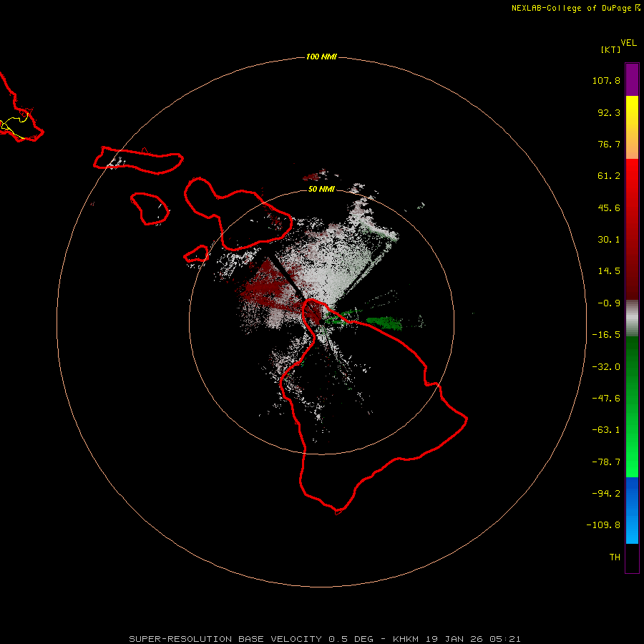This screenshot has width=644, height=644.
Task: Pick the yellow segment of the velocity color bar
Action: pos(632,109)
